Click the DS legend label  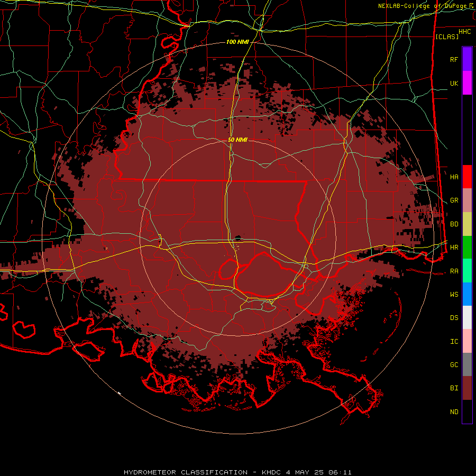click(x=454, y=318)
